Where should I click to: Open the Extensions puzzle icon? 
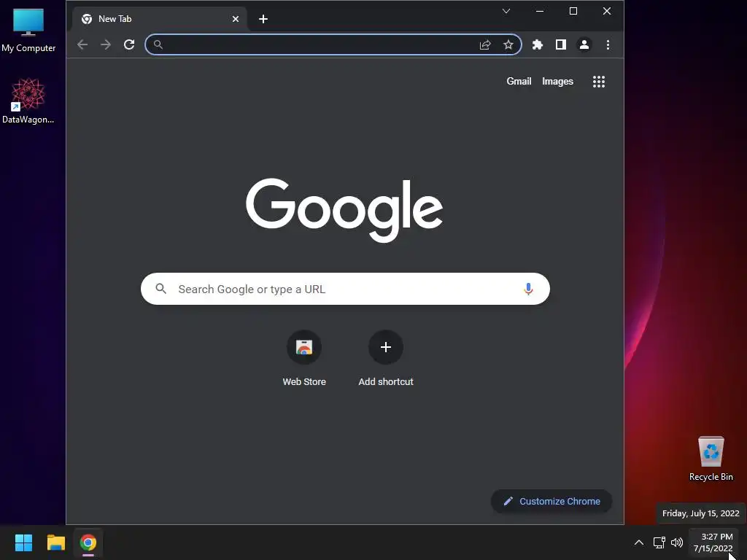coord(538,44)
